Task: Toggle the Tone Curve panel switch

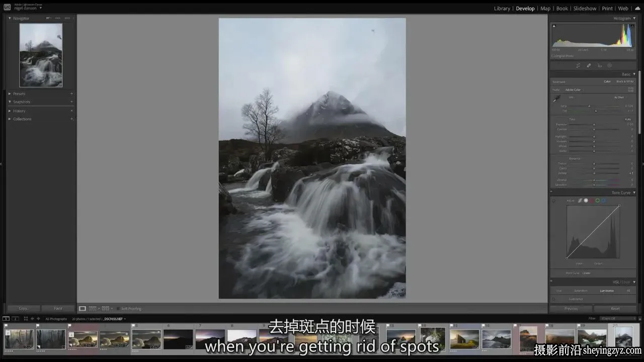Action: coord(553,200)
